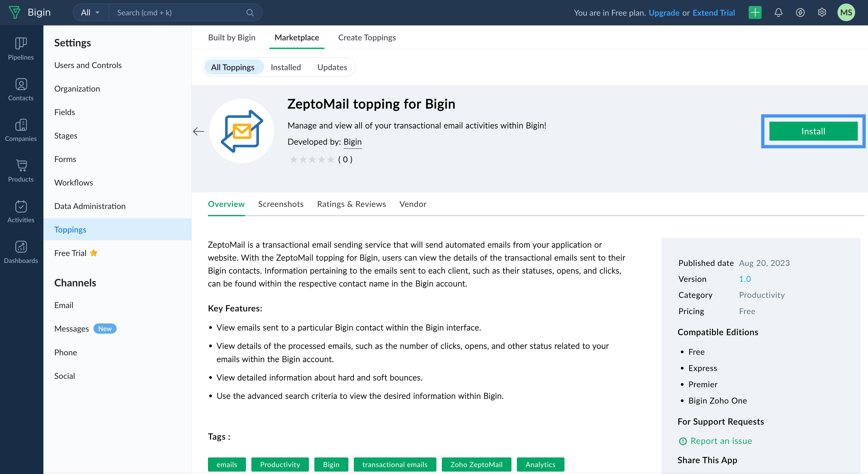Viewport: 868px width, 474px height.
Task: Expand the All search filter dropdown
Action: 90,12
